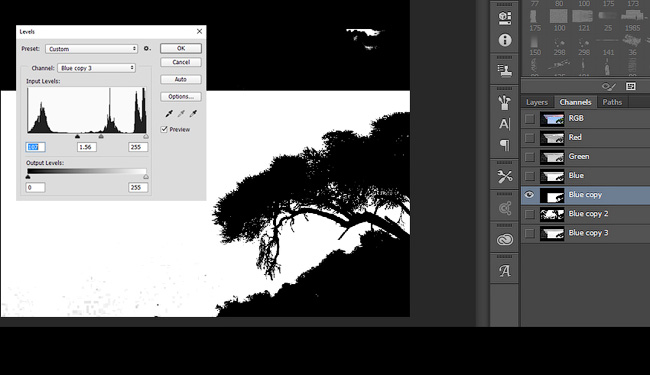Screen dimensions: 650x375
Task: Close the Levels dialog
Action: click(199, 31)
